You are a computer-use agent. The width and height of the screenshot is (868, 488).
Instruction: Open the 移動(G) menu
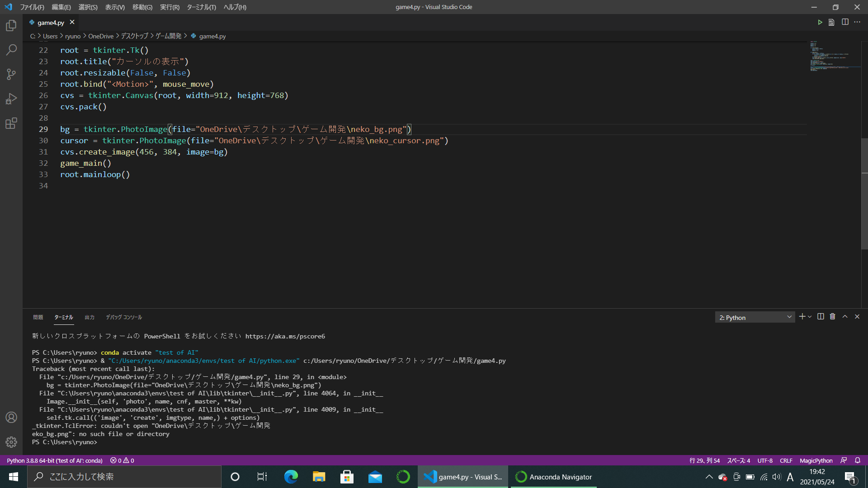[142, 7]
